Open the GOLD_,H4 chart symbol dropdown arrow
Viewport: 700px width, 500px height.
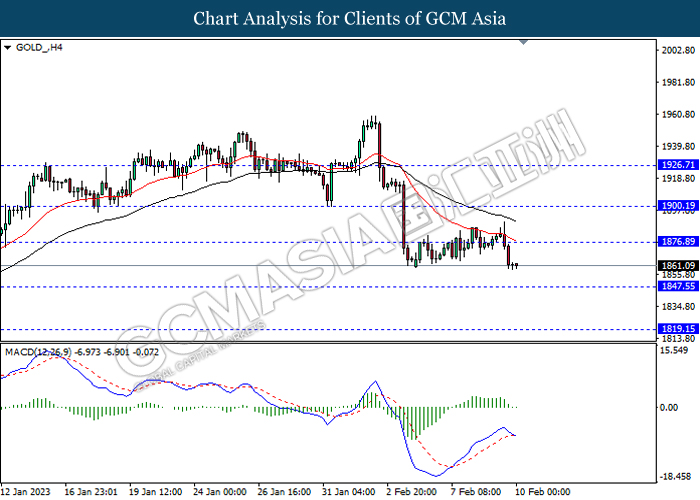pyautogui.click(x=7, y=47)
